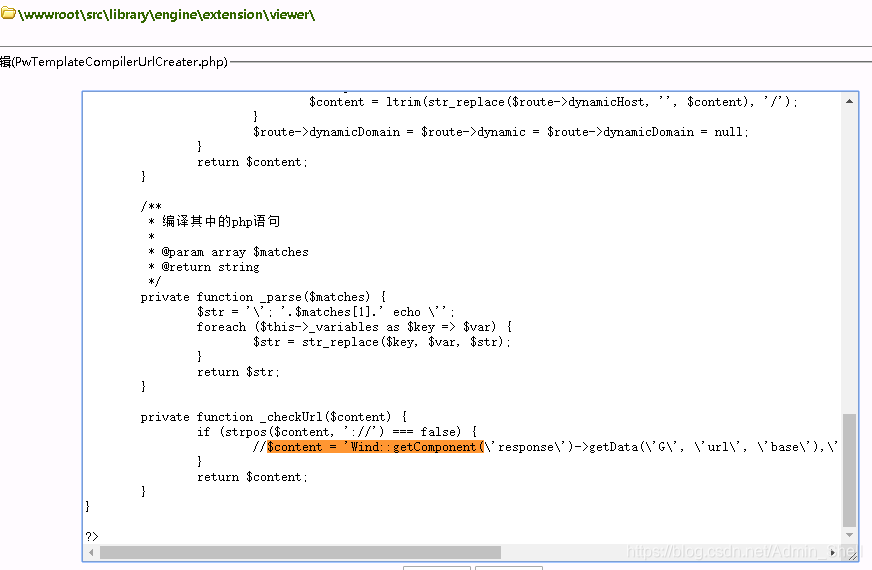Click the foreach ($this->_variables as $key => $var) line
This screenshot has width=872, height=570.
click(x=354, y=326)
